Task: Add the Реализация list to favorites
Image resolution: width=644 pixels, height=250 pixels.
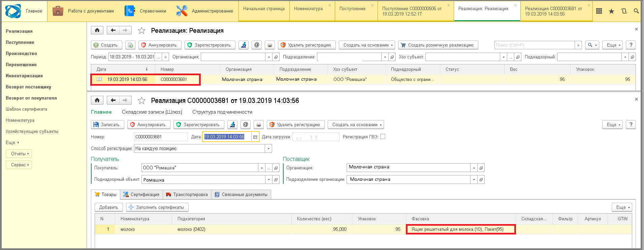Action: 141,31
